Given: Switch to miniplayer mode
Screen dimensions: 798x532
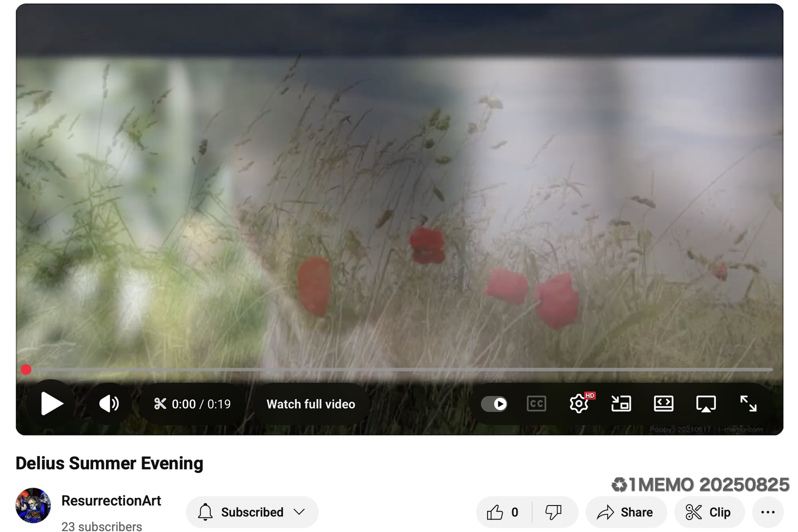Looking at the screenshot, I should point(621,404).
